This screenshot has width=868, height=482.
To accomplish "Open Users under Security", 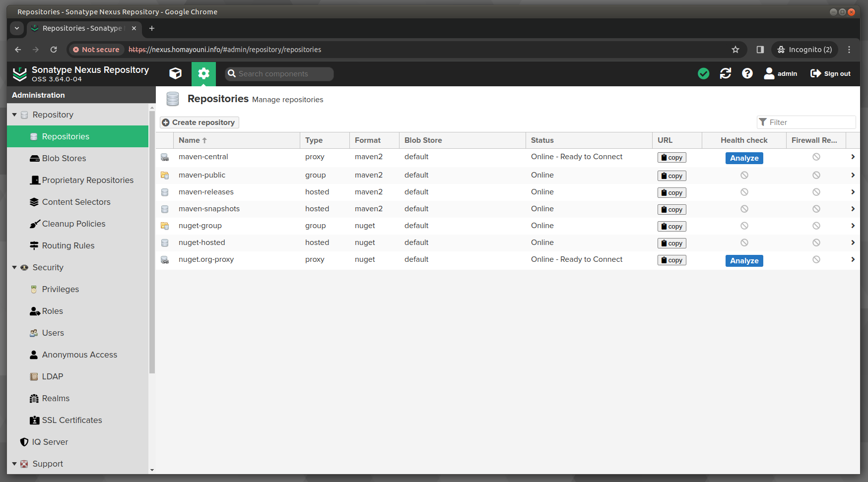I will pyautogui.click(x=77, y=333).
